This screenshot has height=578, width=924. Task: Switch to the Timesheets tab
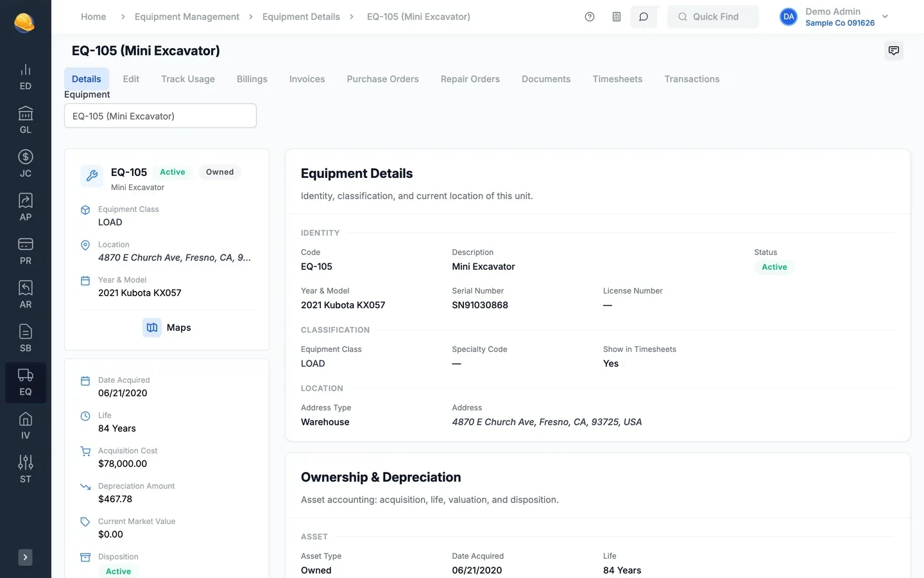[617, 79]
